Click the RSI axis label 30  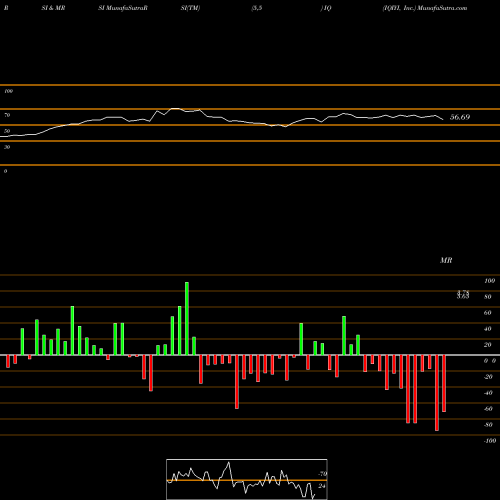[x=7, y=147]
